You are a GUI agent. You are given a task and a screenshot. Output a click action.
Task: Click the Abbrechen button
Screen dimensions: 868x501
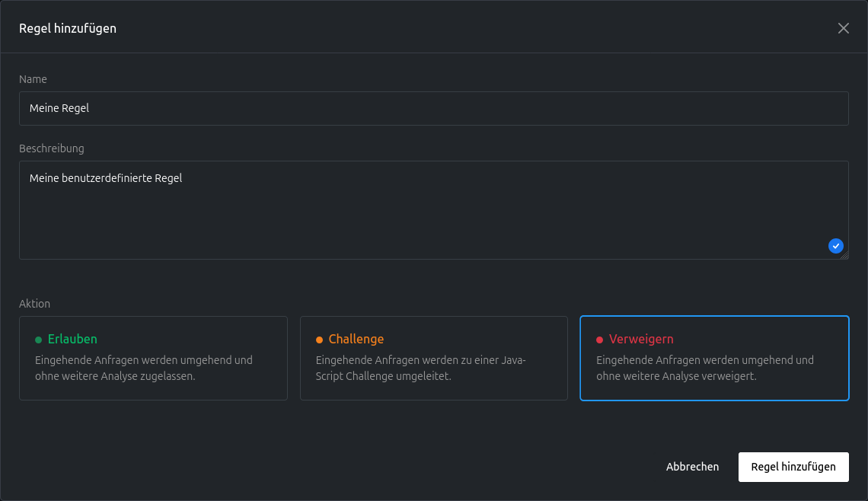pyautogui.click(x=692, y=467)
